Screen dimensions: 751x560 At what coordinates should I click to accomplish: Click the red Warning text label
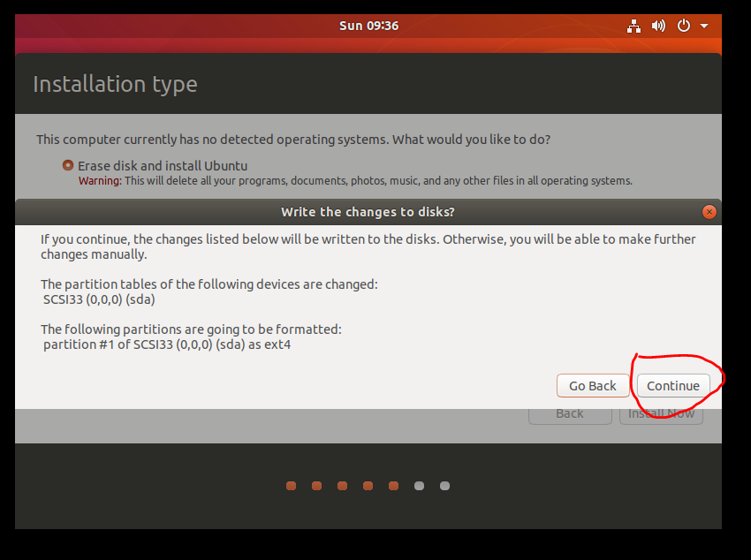tap(100, 181)
